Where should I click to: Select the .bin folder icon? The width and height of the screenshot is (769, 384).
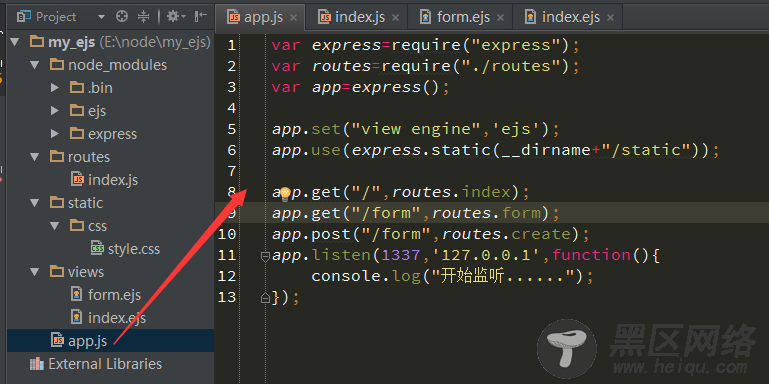(77, 87)
